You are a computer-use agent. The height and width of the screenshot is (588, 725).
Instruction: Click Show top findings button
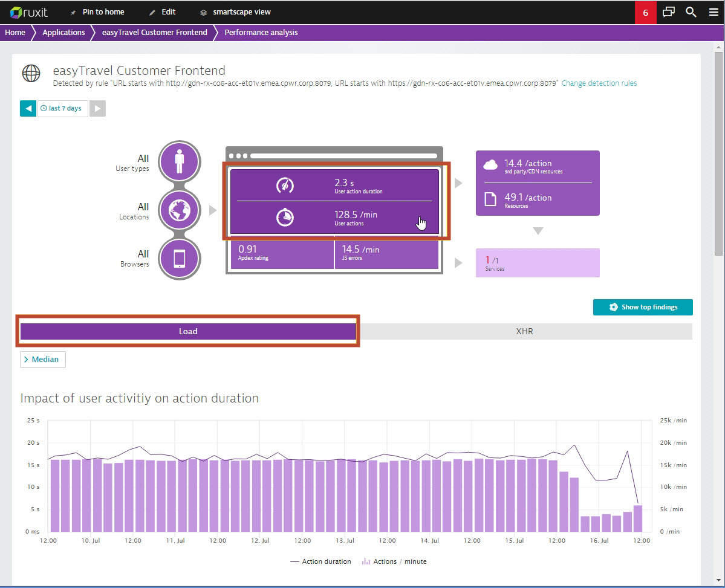coord(643,308)
